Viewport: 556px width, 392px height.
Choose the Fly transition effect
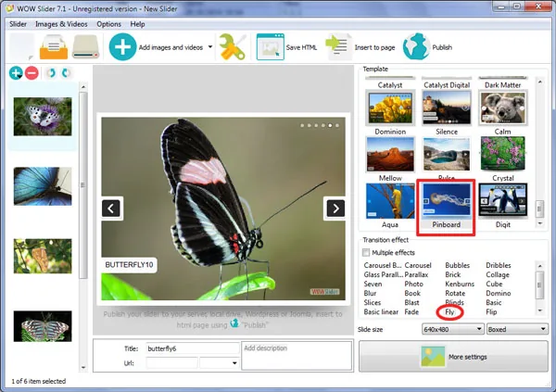[x=449, y=311]
